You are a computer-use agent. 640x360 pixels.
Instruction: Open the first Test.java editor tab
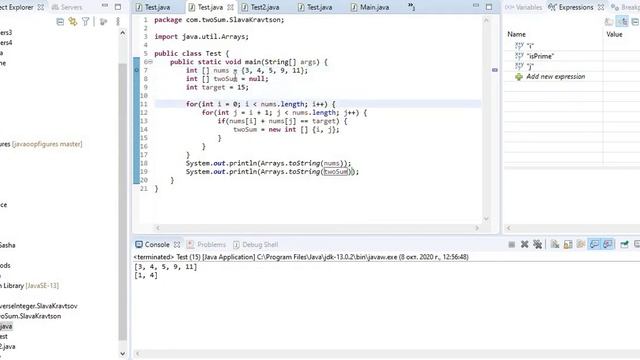click(153, 7)
